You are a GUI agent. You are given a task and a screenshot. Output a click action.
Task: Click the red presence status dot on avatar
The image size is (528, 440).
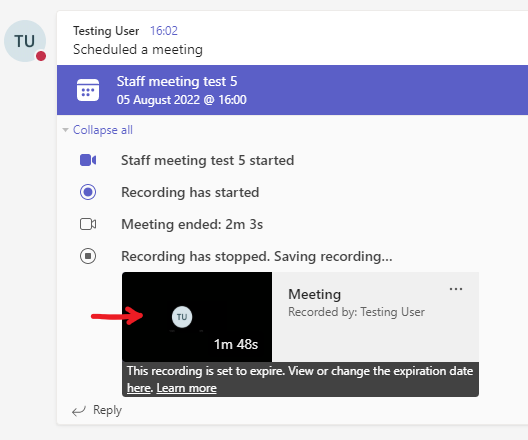(41, 56)
